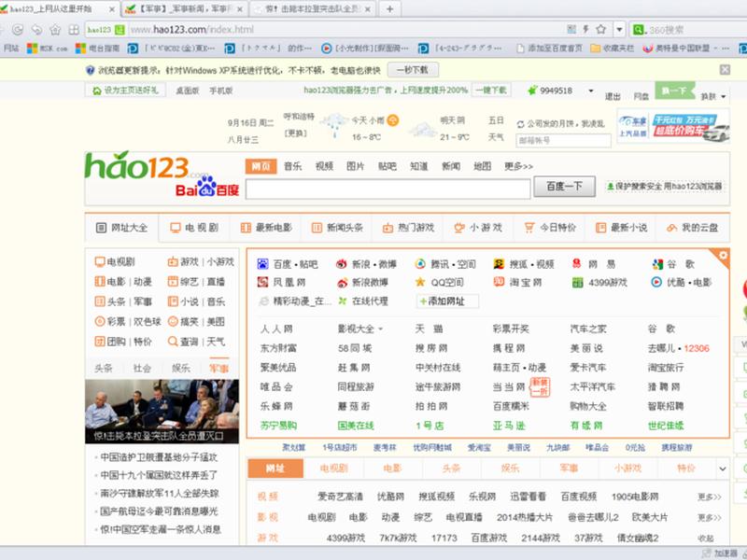The width and height of the screenshot is (747, 560).
Task: Click the star bookmark icon beside refresh
Action: pyautogui.click(x=55, y=30)
